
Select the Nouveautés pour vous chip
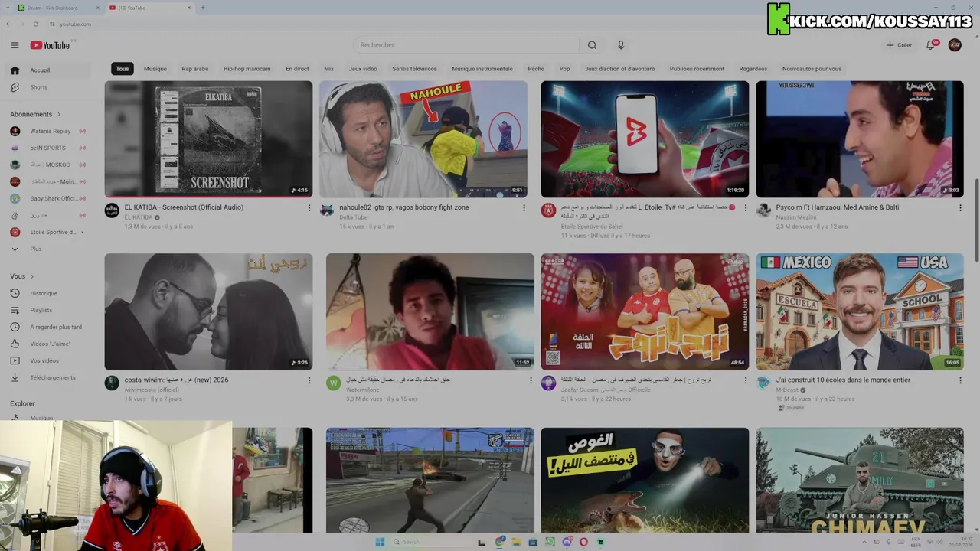pyautogui.click(x=812, y=69)
